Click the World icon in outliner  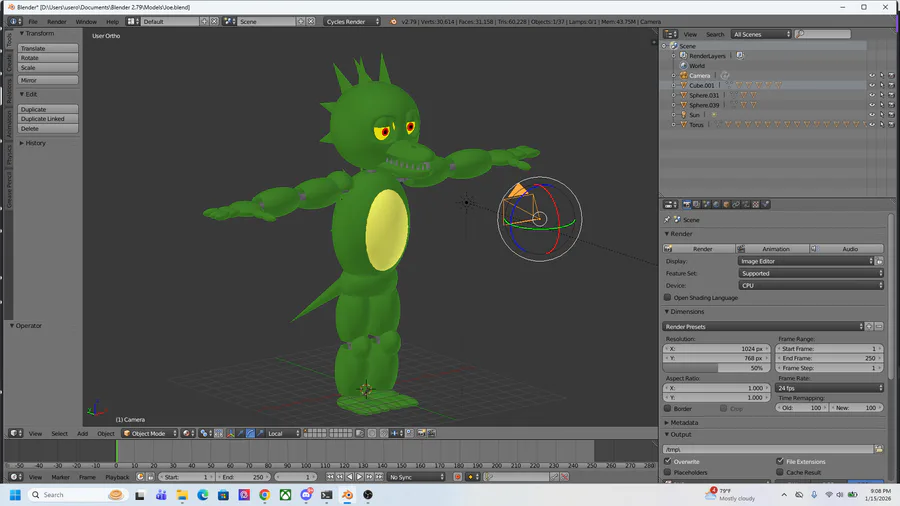coord(683,66)
